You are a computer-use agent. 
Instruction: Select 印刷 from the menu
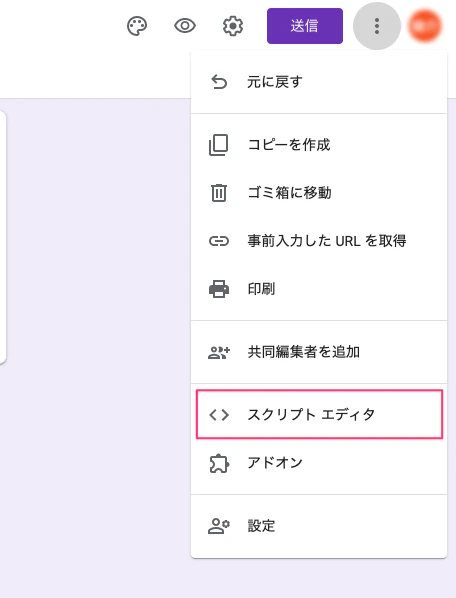click(319, 289)
